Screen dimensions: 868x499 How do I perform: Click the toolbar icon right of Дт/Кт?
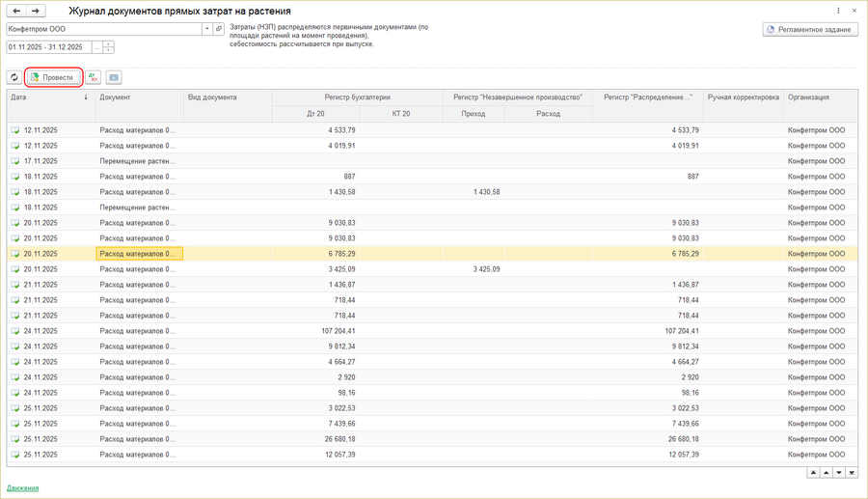pyautogui.click(x=114, y=77)
